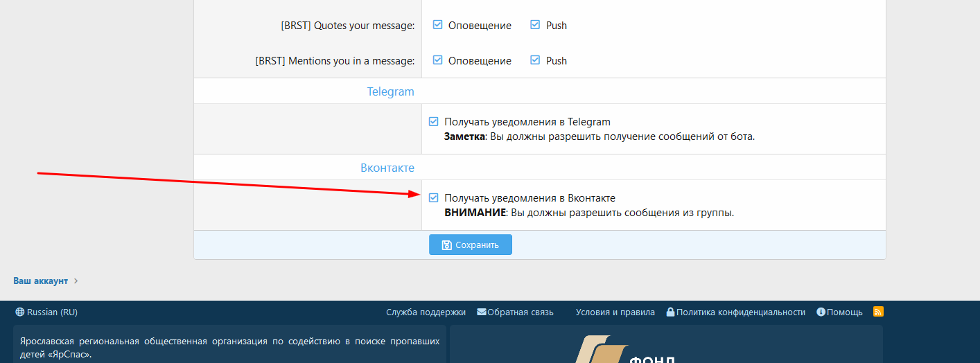Click the lock icon beside Политика конфиденциальности
This screenshot has height=363, width=980.
click(x=670, y=312)
